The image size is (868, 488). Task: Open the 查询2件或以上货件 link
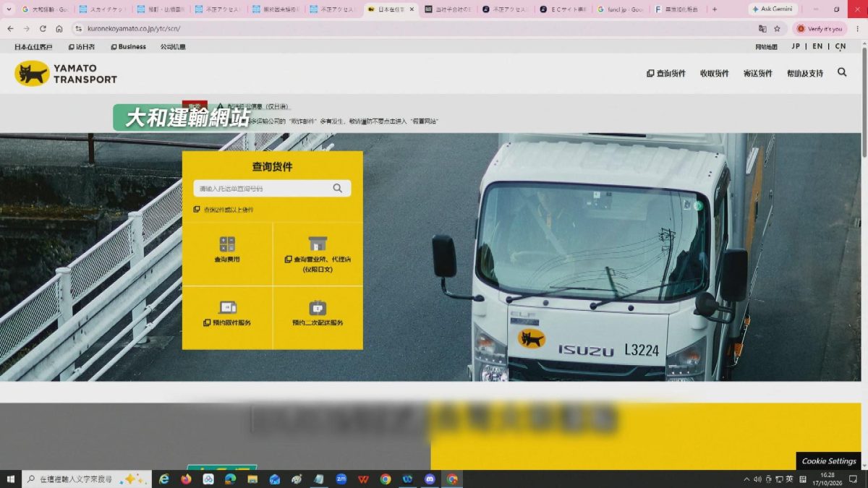tap(224, 210)
